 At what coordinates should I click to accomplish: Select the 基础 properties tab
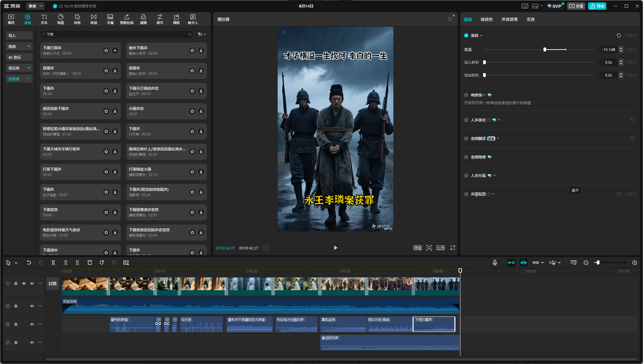click(x=468, y=20)
